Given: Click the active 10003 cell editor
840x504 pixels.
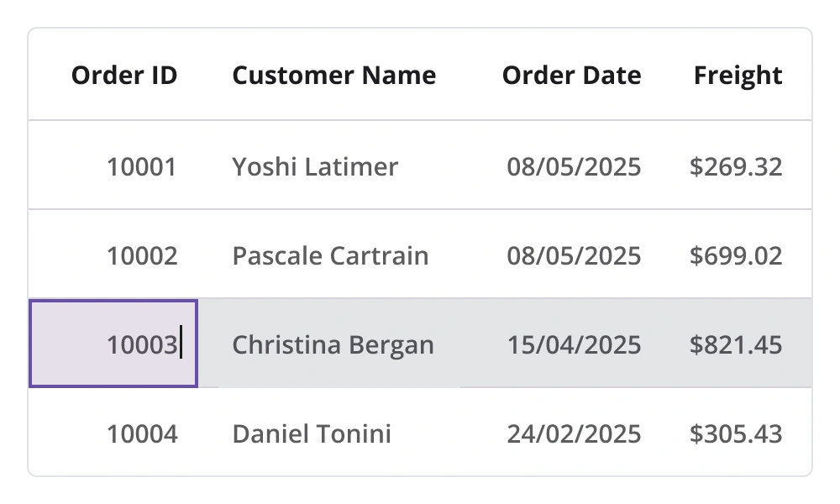Looking at the screenshot, I should coord(113,344).
